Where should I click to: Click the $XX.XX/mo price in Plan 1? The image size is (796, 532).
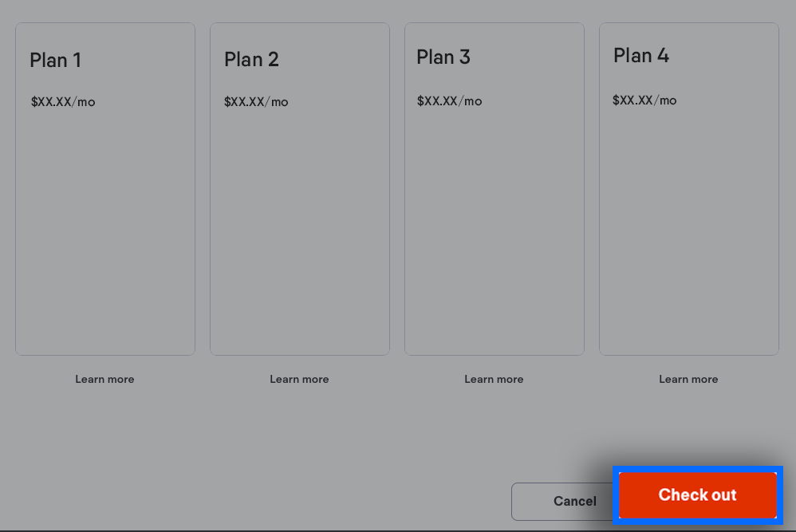click(63, 102)
